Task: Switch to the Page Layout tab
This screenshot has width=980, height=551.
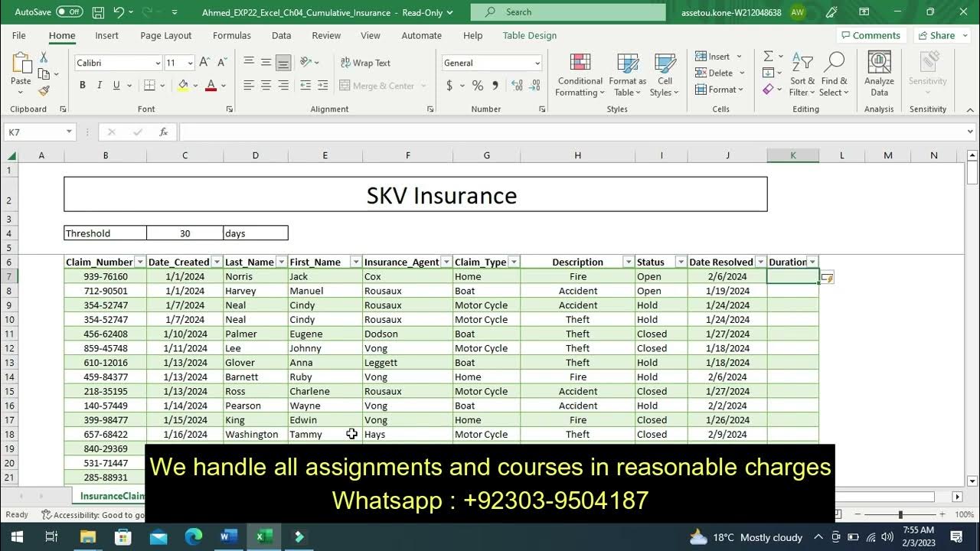Action: [x=166, y=35]
